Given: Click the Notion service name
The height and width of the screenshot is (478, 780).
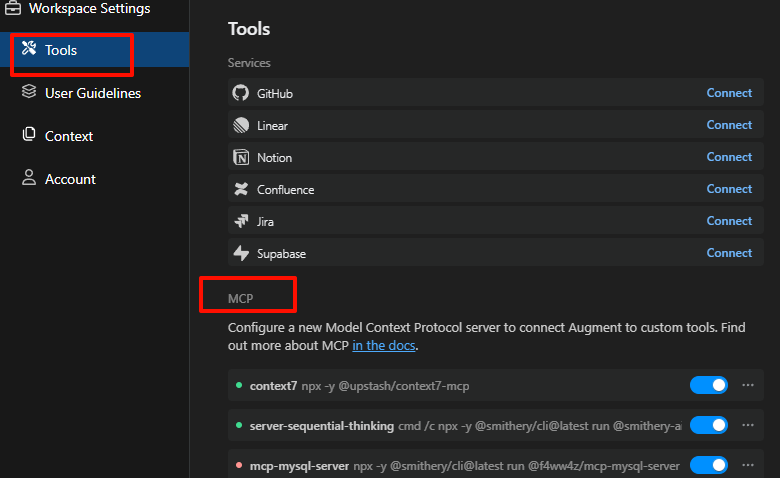Looking at the screenshot, I should [x=274, y=158].
